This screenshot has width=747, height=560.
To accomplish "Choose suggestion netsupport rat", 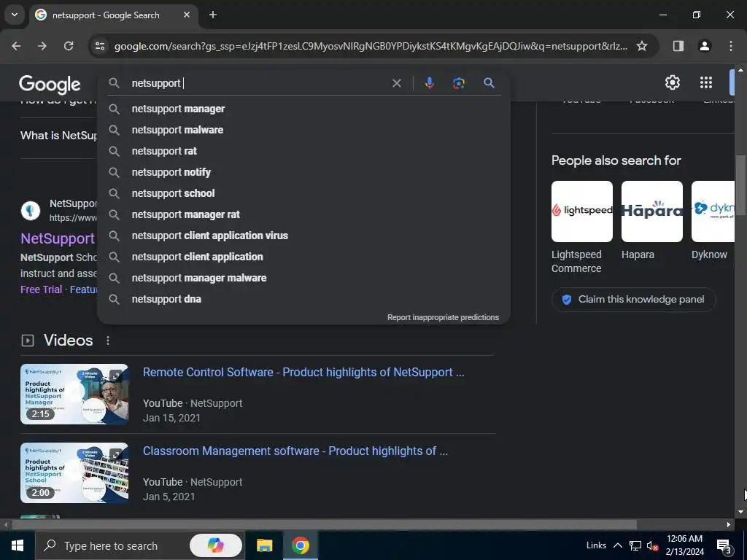I will pos(304,151).
